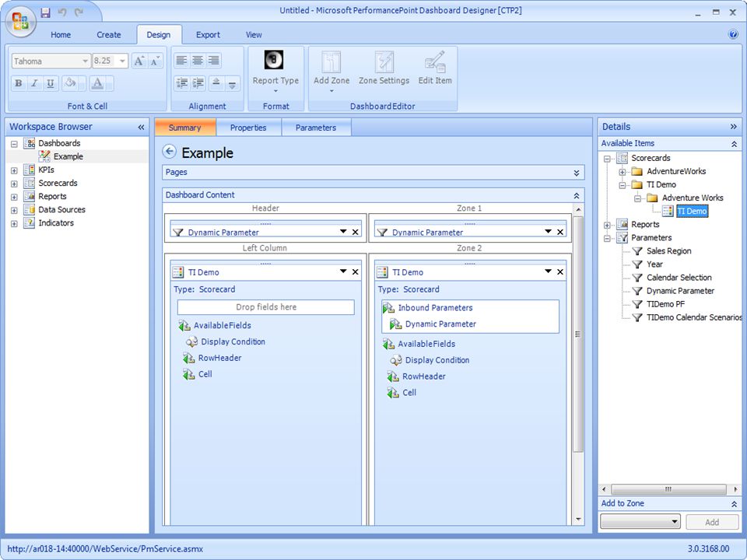Collapse the Workspace Browser panel

(141, 127)
